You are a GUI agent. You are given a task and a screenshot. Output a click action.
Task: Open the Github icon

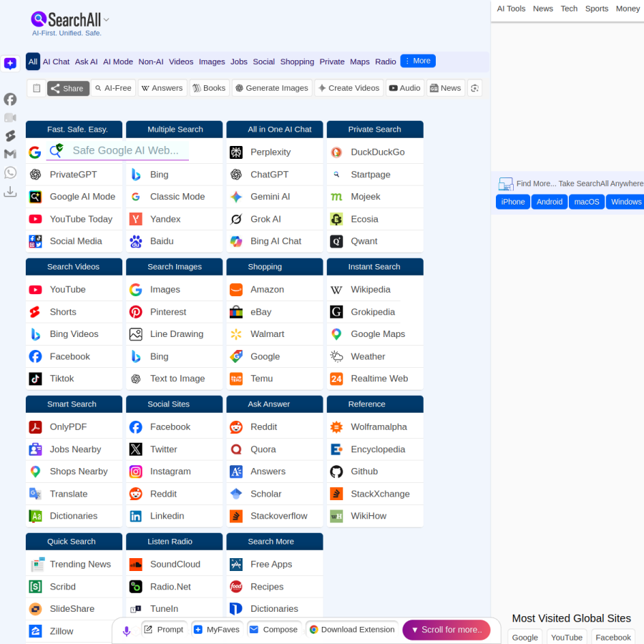[336, 472]
